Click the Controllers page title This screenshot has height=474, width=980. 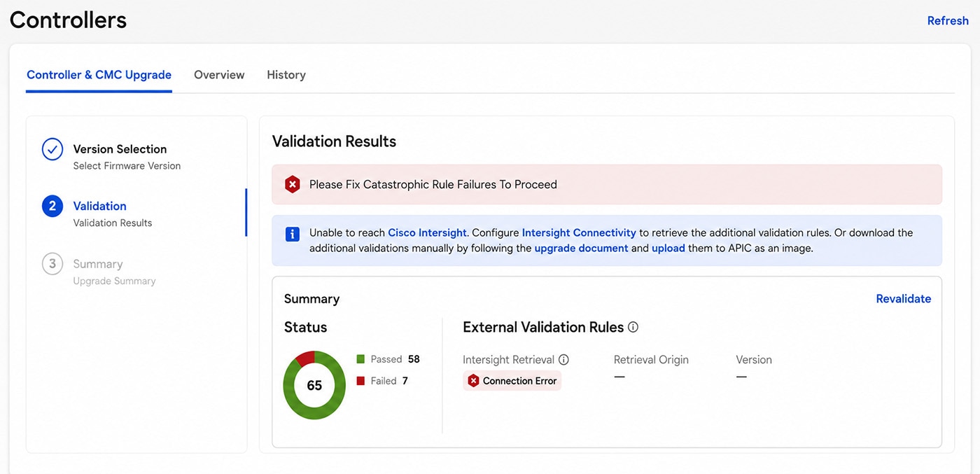[68, 20]
